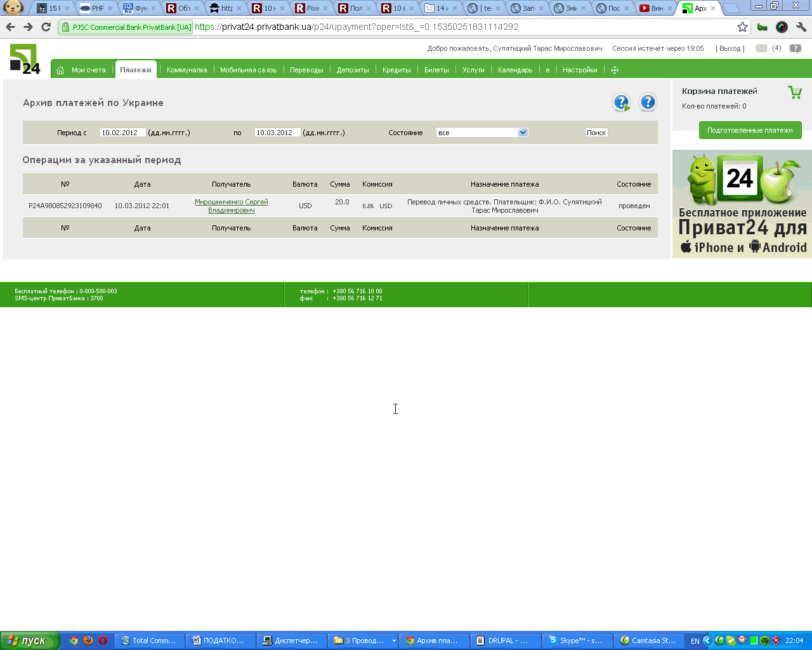
Task: Open the Настройки menu item
Action: (x=580, y=70)
